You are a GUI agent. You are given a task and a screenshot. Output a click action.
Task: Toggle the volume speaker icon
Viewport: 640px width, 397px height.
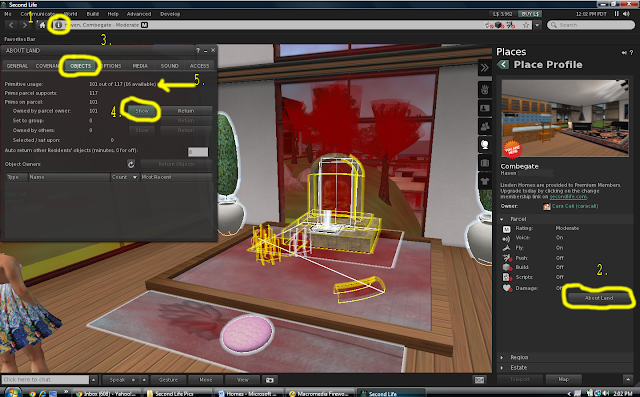pos(627,13)
